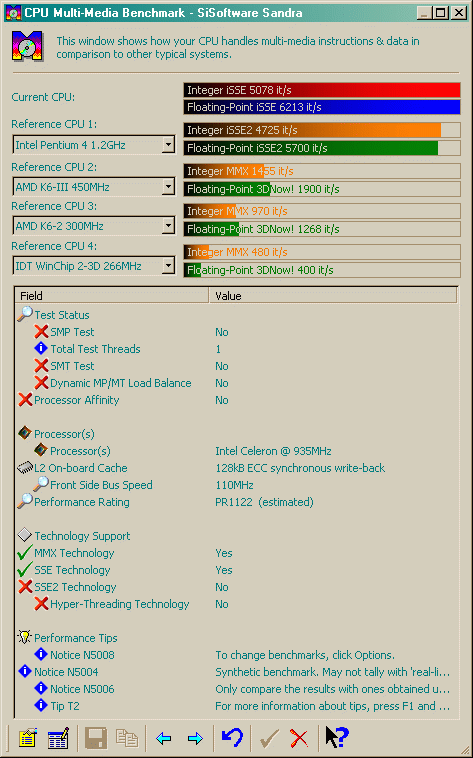473x758 pixels.
Task: Open the Options clipboard icon in bottom toolbar
Action: (28, 738)
